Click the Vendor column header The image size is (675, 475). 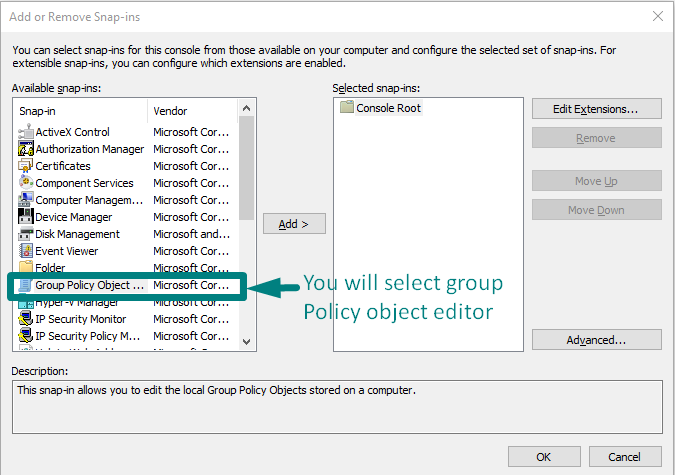click(x=192, y=111)
